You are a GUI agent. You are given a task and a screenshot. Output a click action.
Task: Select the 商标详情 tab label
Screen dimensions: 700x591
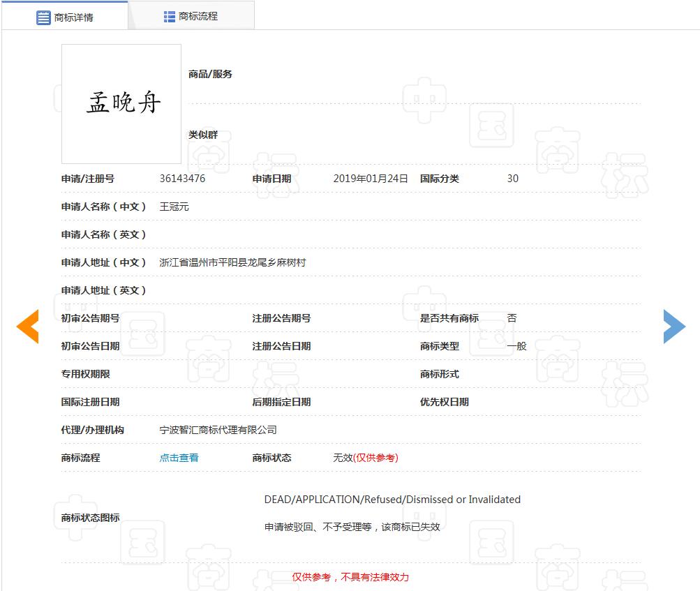click(x=74, y=17)
